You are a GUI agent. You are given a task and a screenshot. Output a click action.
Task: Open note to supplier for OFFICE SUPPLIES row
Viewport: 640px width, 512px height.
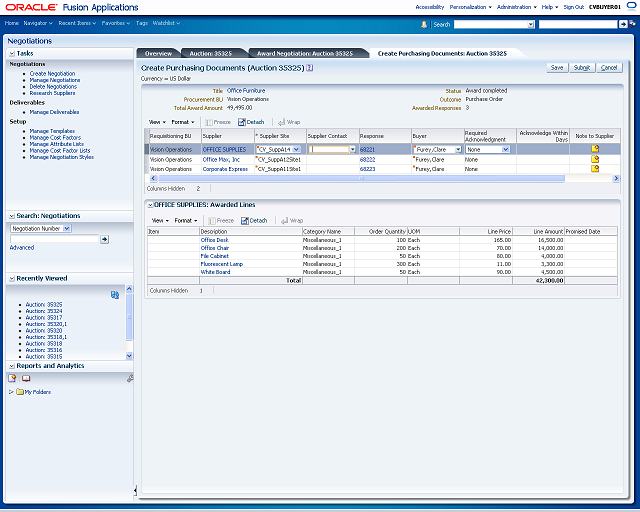click(x=595, y=149)
